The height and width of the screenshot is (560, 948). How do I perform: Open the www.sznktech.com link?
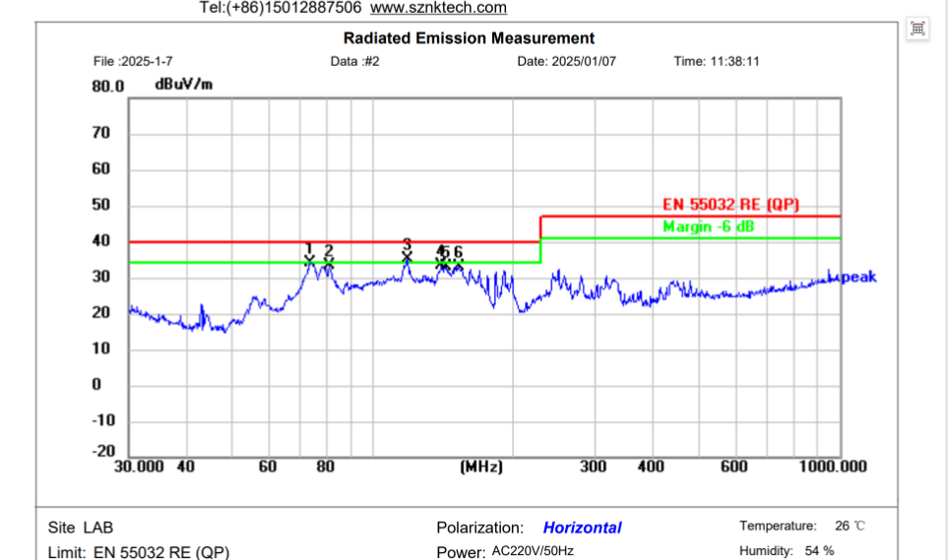(438, 8)
